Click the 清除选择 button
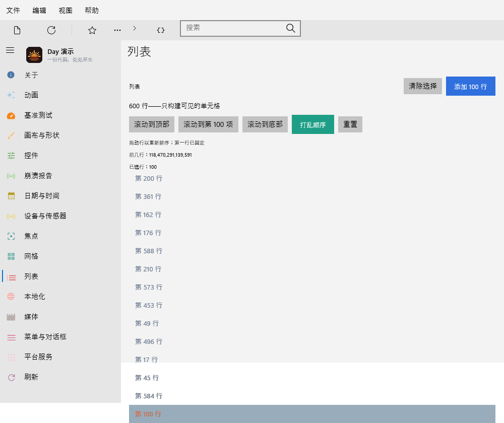This screenshot has width=504, height=423. point(423,86)
